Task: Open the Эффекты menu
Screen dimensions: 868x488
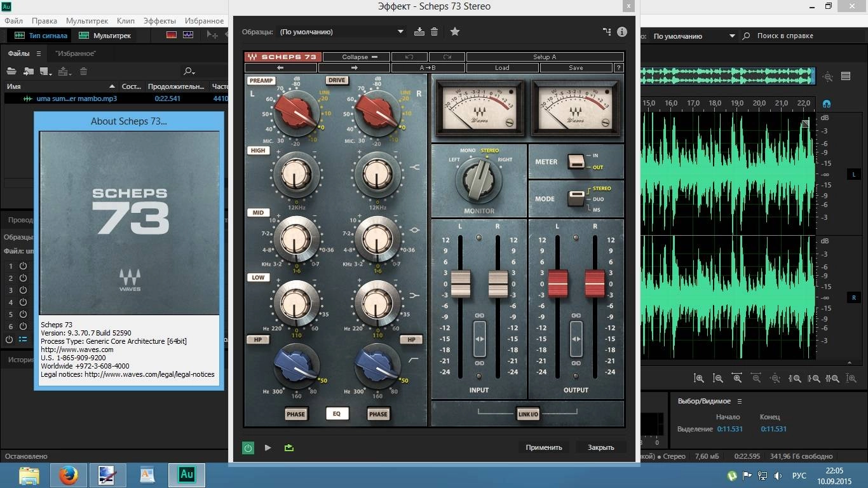Action: pyautogui.click(x=159, y=21)
